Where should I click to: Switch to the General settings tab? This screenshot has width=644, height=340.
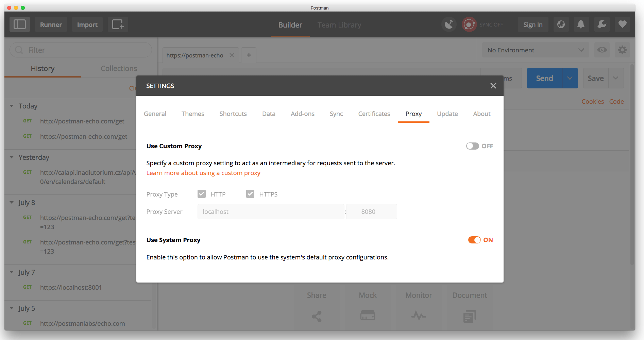click(x=155, y=114)
